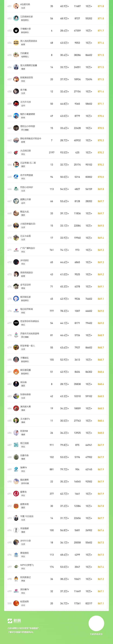The height and width of the screenshot is (644, 113).
Task: Click index score 871.8 of rank 451
Action: click(x=101, y=6)
